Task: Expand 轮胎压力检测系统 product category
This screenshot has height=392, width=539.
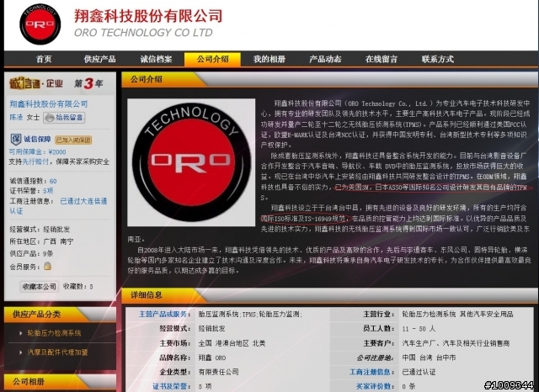Action: point(54,332)
